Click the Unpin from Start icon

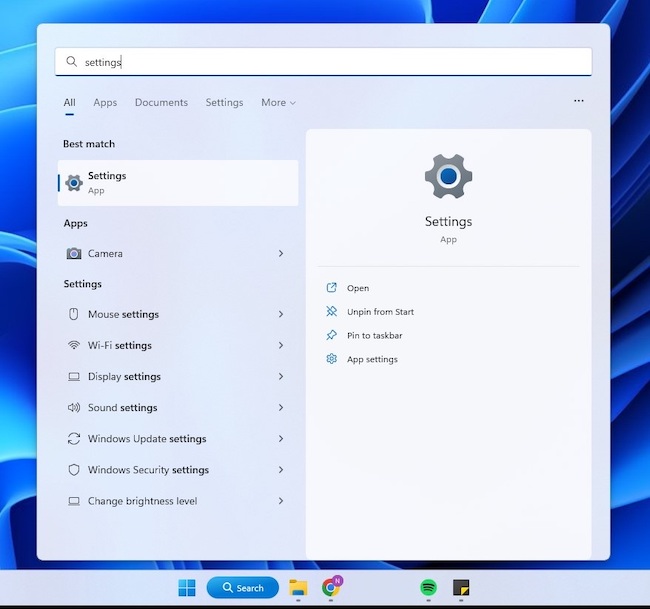pos(331,311)
